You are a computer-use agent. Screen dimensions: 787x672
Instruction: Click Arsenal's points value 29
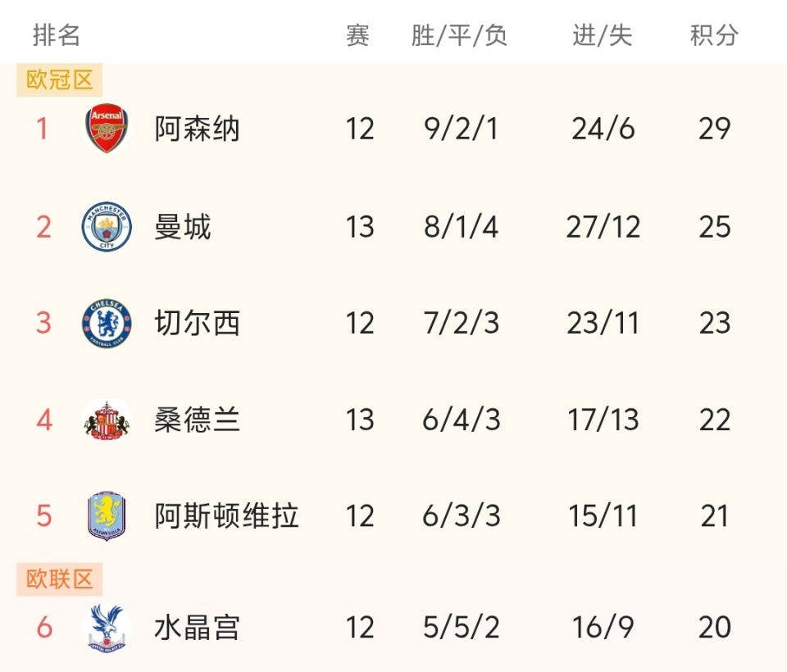714,129
